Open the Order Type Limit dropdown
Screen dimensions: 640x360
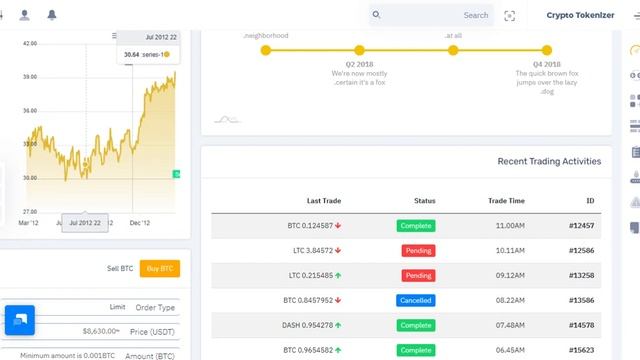click(x=90, y=307)
